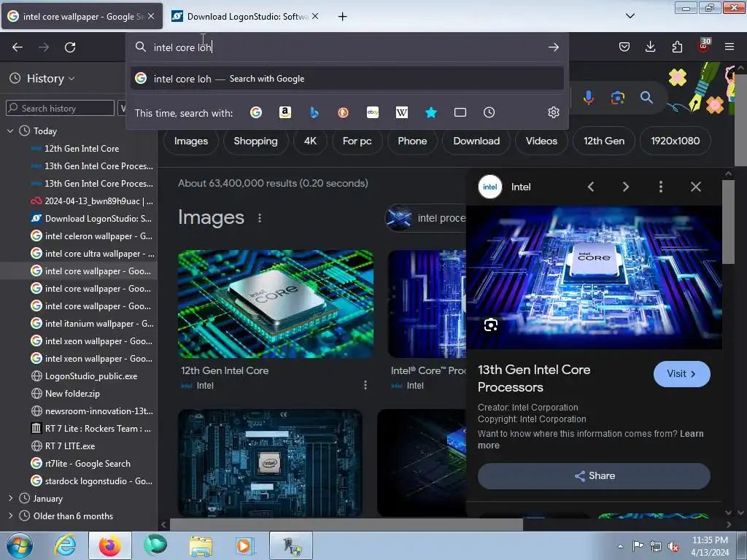Select the 1920x1080 filter chip
Viewport: 747px width, 560px height.
click(x=675, y=141)
